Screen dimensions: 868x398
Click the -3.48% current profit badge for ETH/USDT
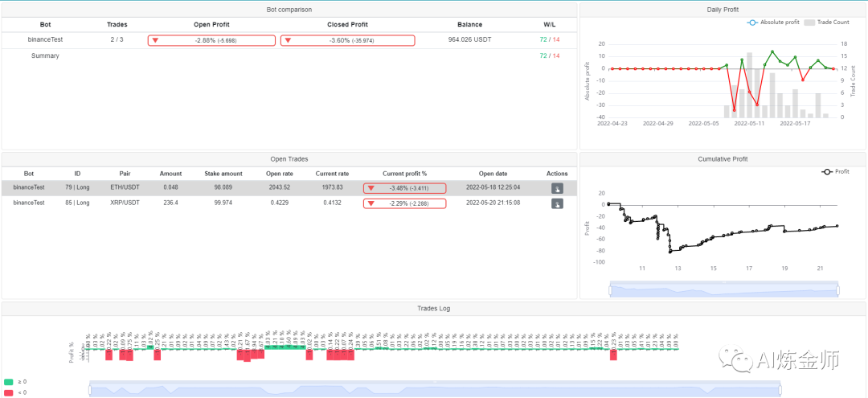[404, 188]
